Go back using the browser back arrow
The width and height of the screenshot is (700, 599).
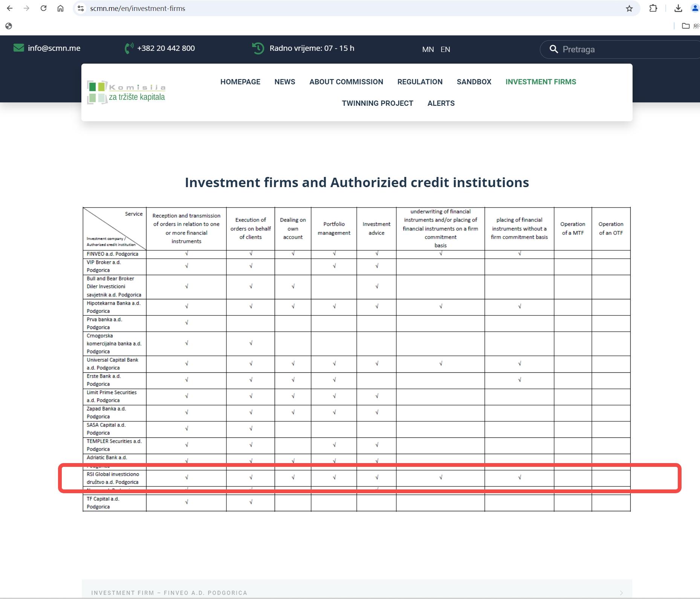(x=10, y=8)
